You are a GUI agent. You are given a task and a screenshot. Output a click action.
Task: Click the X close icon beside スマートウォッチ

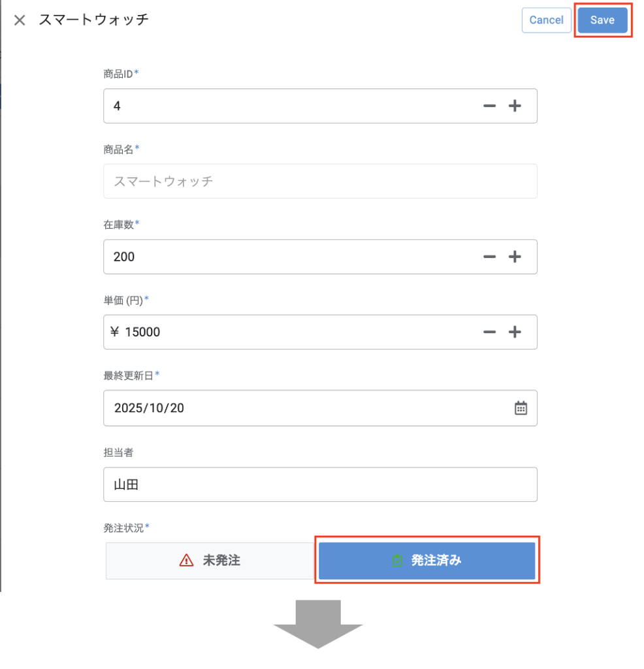[20, 20]
